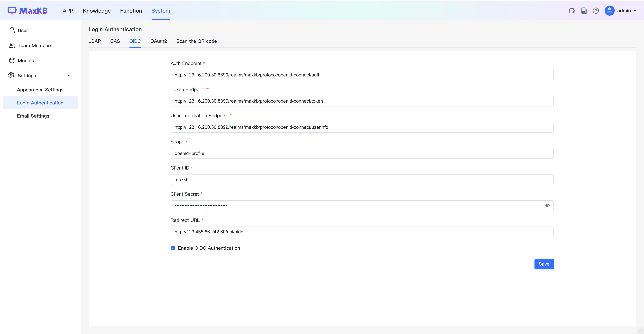Reveal the Client Secret with eye icon
The image size is (644, 334).
(x=547, y=206)
